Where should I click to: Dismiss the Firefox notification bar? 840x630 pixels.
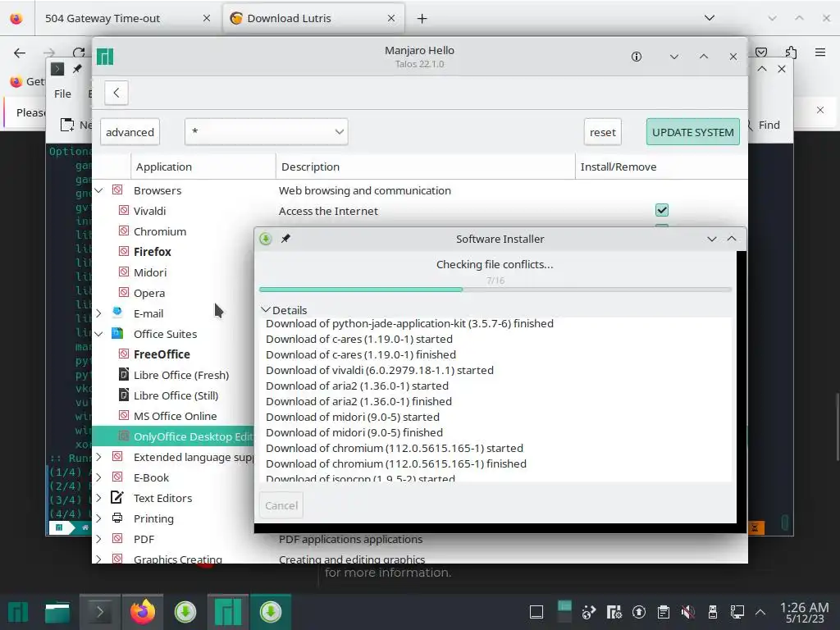pos(820,110)
